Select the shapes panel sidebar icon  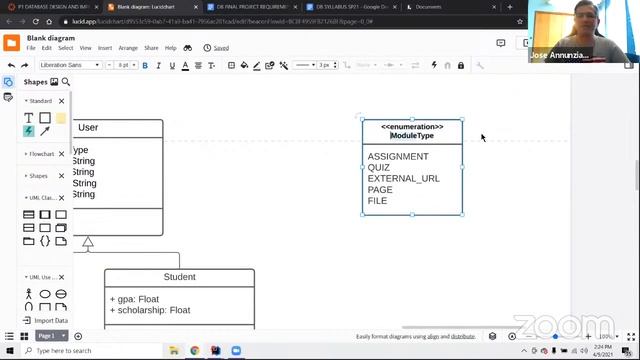tap(8, 82)
